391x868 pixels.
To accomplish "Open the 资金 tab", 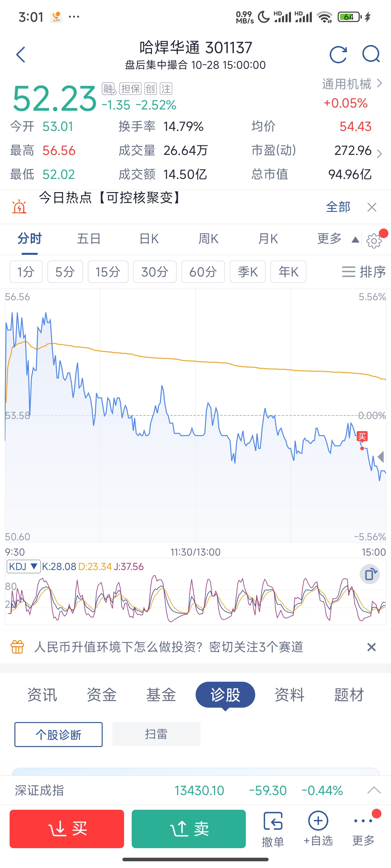I will 102,695.
